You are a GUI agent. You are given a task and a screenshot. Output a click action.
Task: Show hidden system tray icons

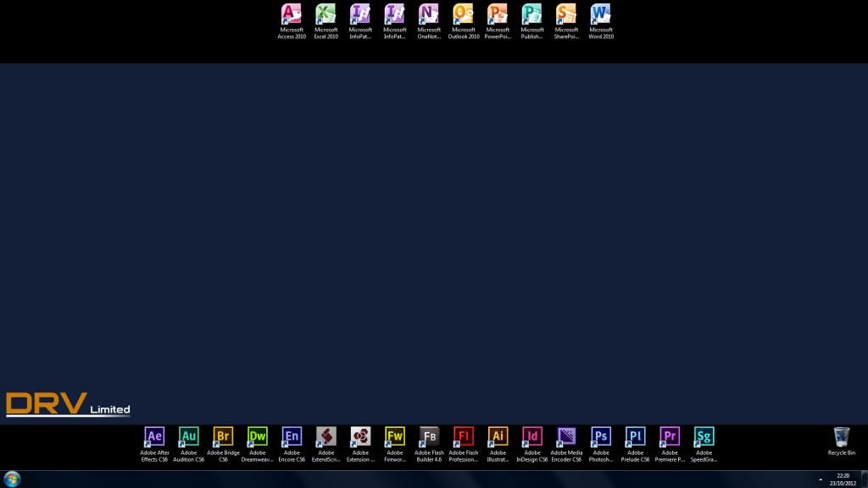tap(821, 480)
